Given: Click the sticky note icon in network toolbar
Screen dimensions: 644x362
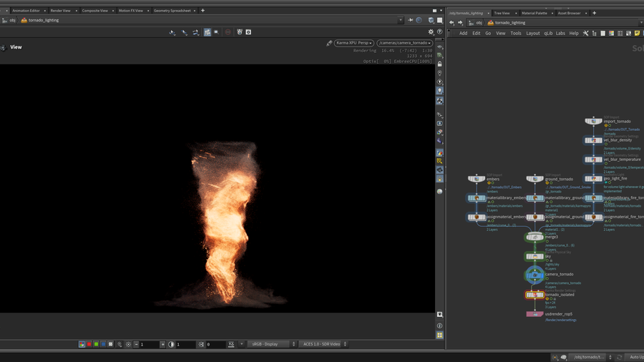Looking at the screenshot, I should click(637, 33).
